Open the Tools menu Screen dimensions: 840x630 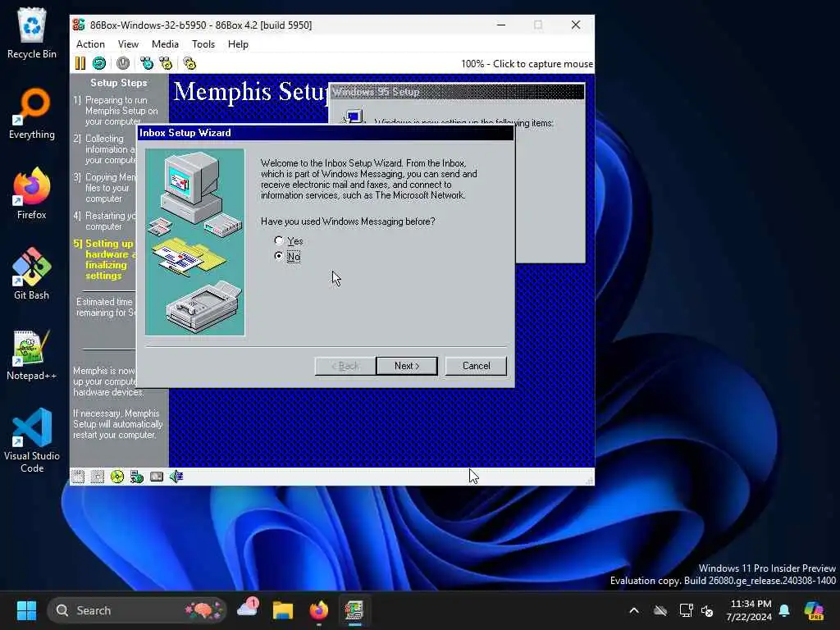[203, 44]
